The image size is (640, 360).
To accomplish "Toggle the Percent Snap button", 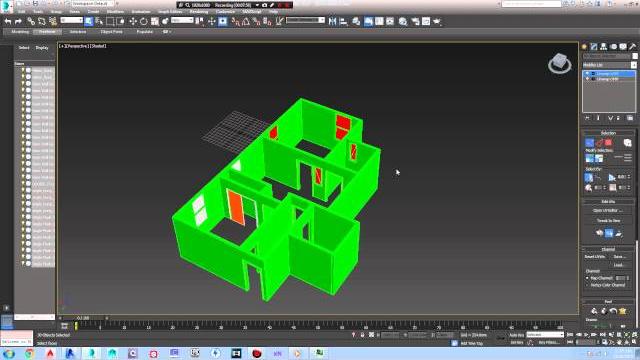I will [256, 21].
